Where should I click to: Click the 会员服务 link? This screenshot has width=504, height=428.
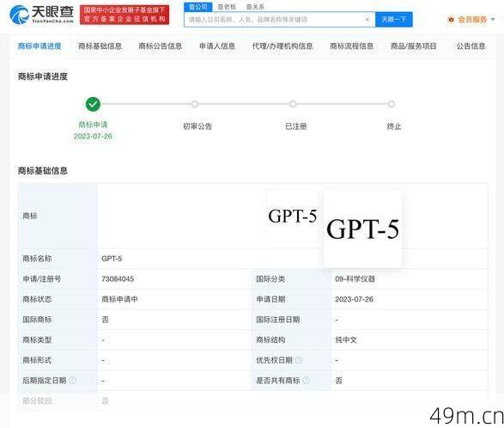[472, 20]
